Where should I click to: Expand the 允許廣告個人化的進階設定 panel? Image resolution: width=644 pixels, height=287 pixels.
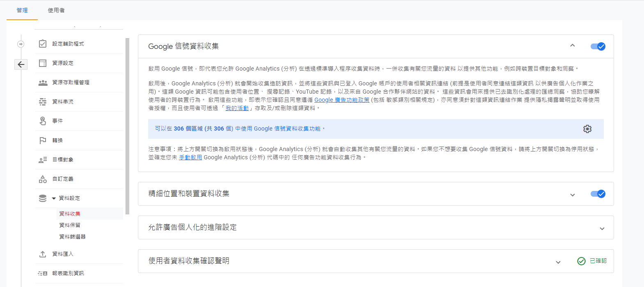[602, 229]
